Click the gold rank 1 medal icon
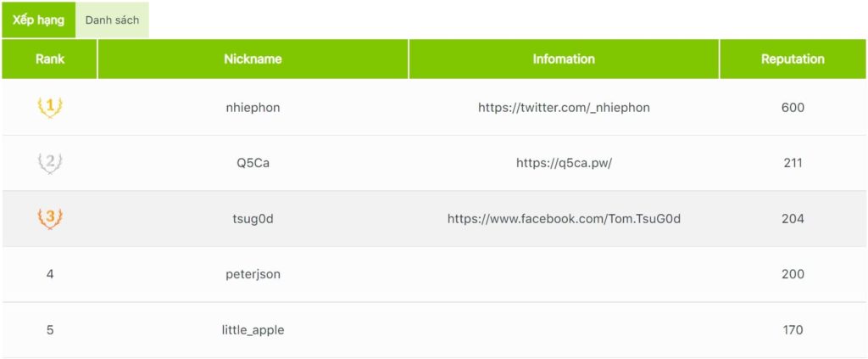Viewport: 868px width, 359px height. click(50, 107)
